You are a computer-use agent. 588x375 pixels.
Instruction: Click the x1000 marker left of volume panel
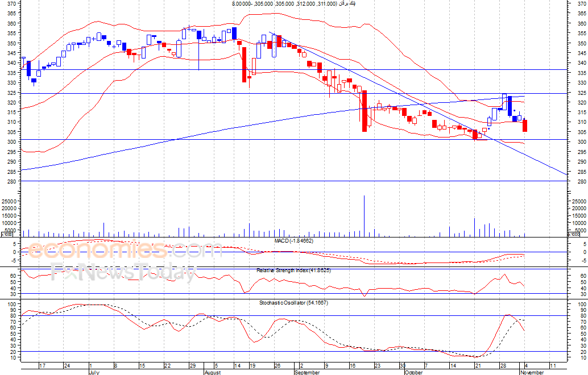6,234
